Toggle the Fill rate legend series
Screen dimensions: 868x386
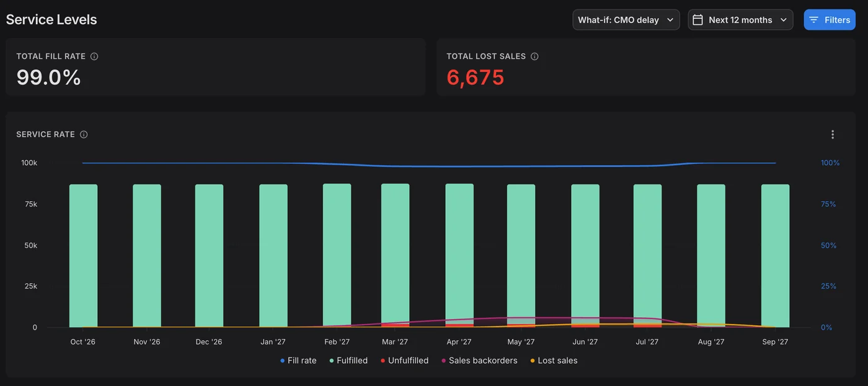[x=298, y=361]
